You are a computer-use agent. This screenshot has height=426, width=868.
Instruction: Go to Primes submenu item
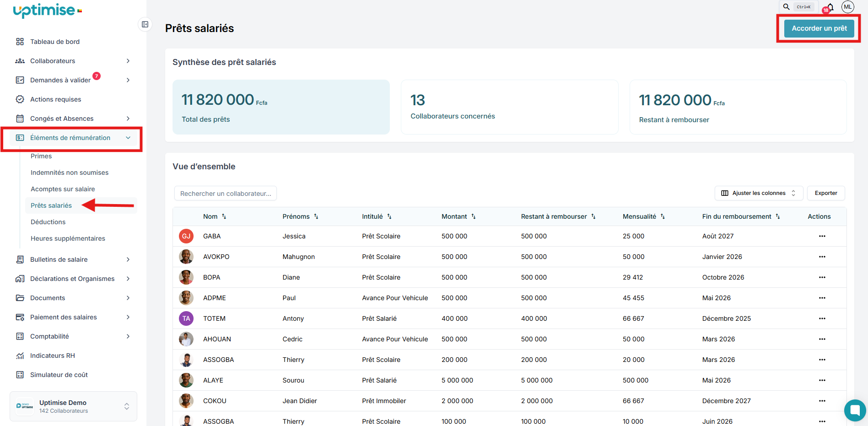[x=41, y=156]
